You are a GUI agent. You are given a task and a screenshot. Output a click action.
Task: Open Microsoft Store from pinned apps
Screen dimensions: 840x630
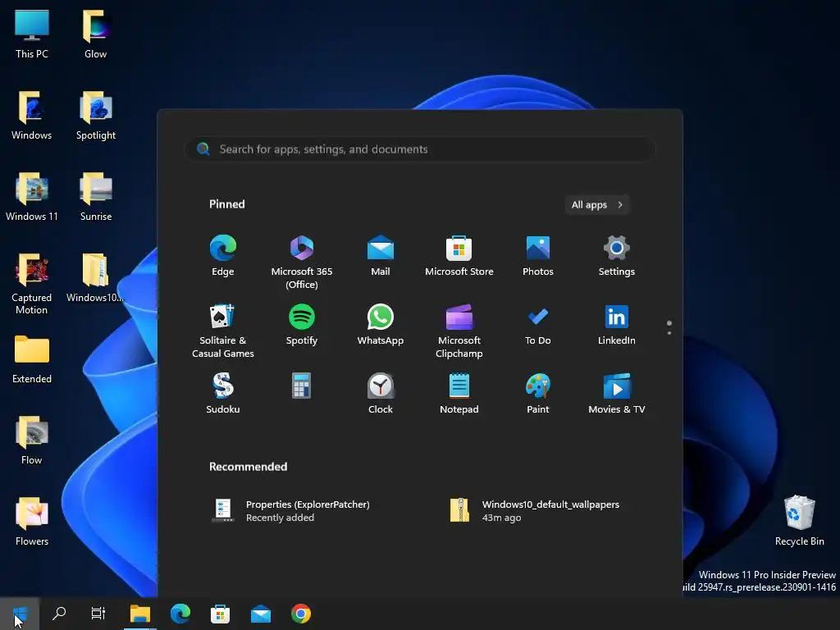[459, 256]
